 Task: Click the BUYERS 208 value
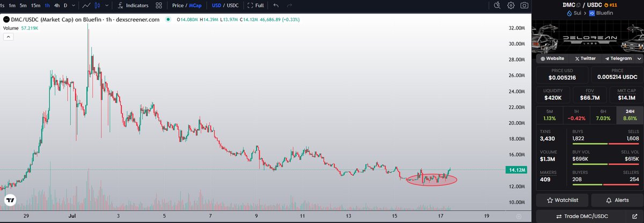(578, 180)
